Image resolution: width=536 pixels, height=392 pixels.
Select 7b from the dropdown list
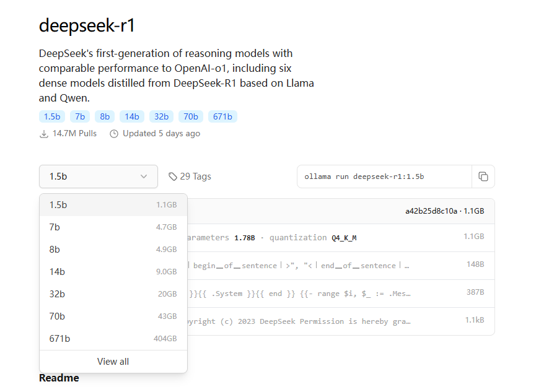[113, 227]
